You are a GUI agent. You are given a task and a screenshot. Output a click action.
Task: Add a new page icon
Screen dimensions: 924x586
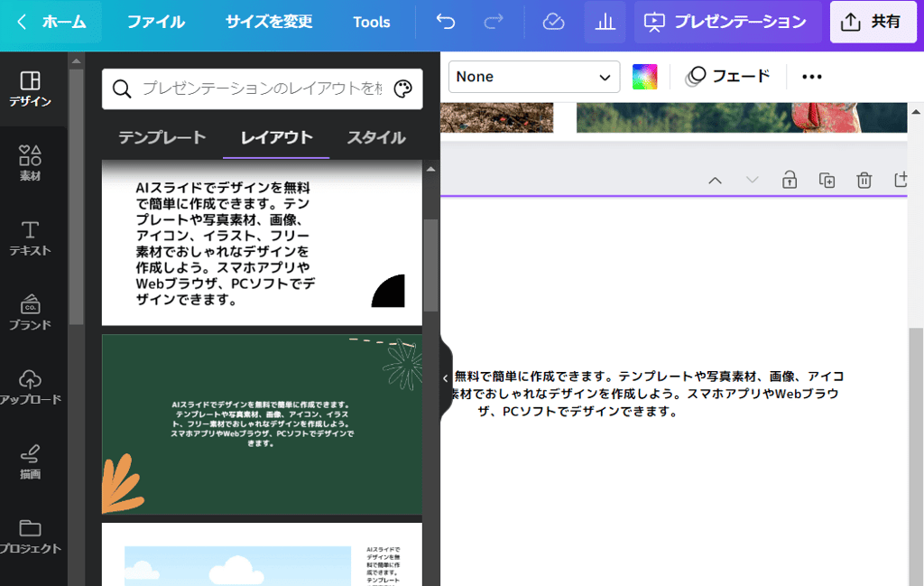pos(900,180)
